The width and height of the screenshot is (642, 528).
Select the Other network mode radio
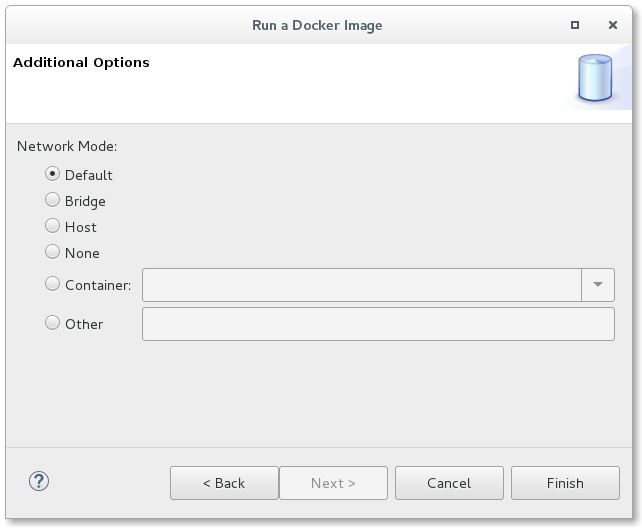coord(53,323)
